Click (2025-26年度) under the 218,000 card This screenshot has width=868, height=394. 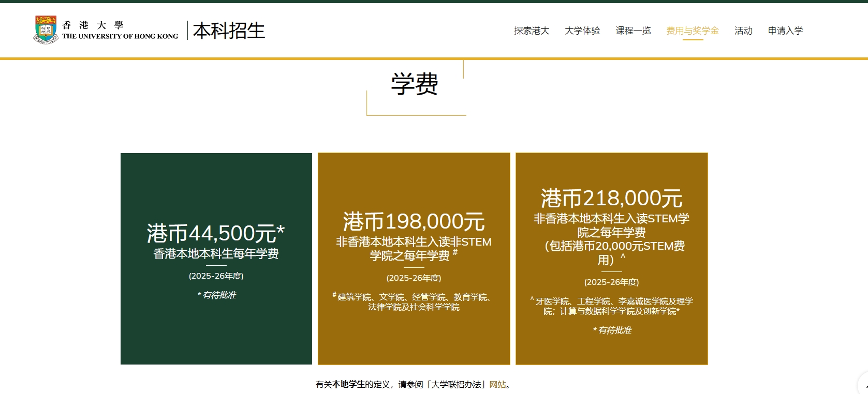[612, 282]
